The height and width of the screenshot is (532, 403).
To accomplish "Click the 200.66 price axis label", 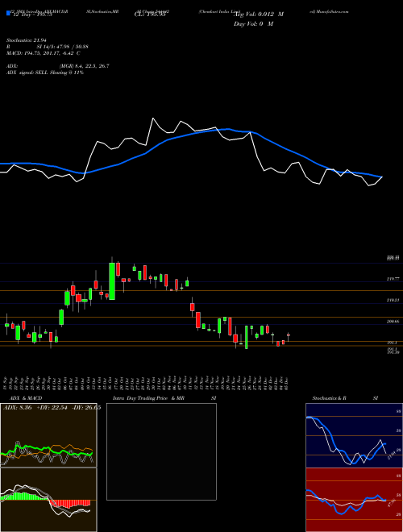I will coord(393,322).
